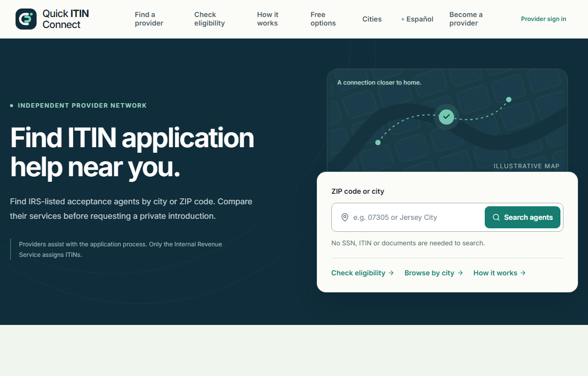This screenshot has height=376, width=588.
Task: Click the ILLUSTRATIVE MAP label
Action: [x=526, y=166]
